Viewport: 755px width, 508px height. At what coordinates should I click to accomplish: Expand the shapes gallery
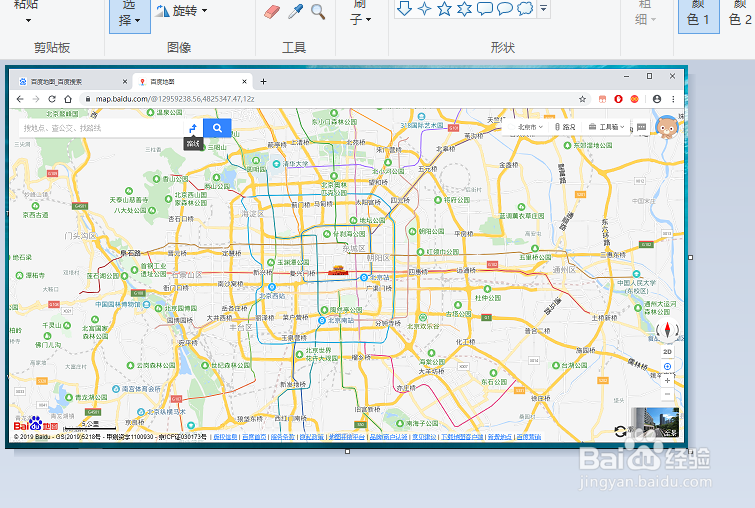click(544, 9)
